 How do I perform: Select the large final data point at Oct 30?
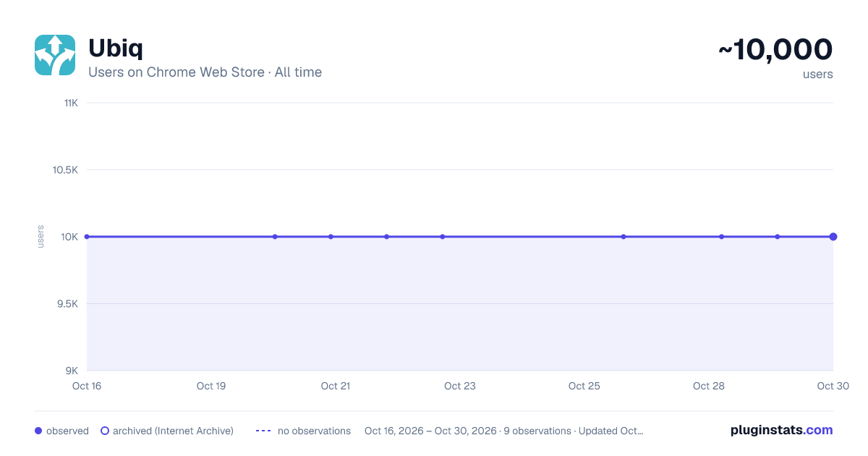coord(833,237)
